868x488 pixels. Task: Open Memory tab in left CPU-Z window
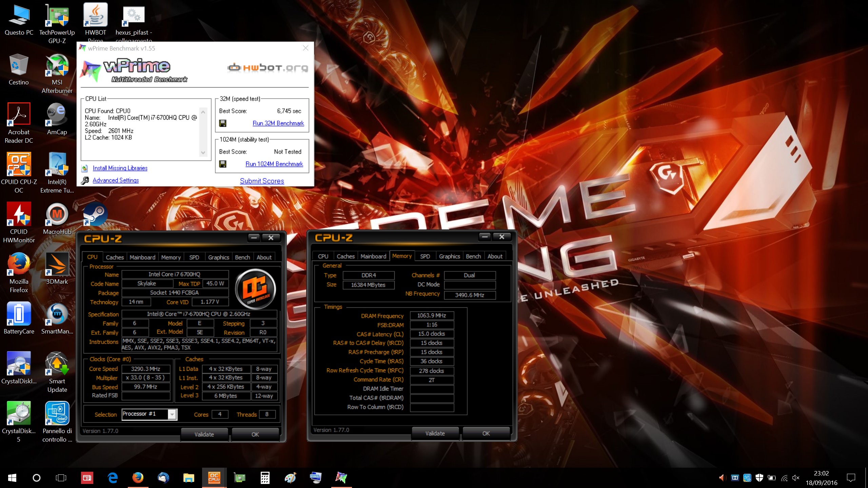(171, 257)
